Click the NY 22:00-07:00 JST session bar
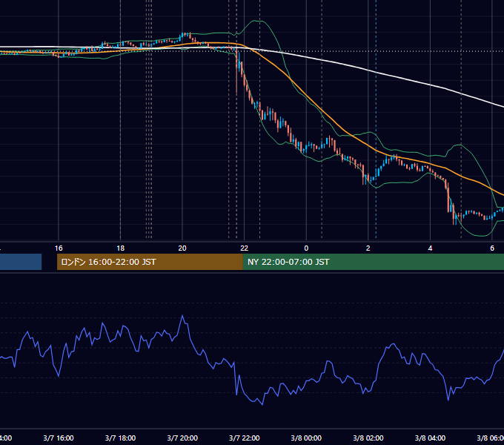The image size is (504, 445). coord(373,262)
